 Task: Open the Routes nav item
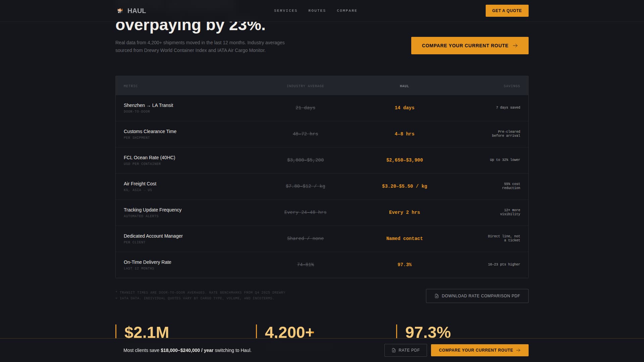click(317, 11)
